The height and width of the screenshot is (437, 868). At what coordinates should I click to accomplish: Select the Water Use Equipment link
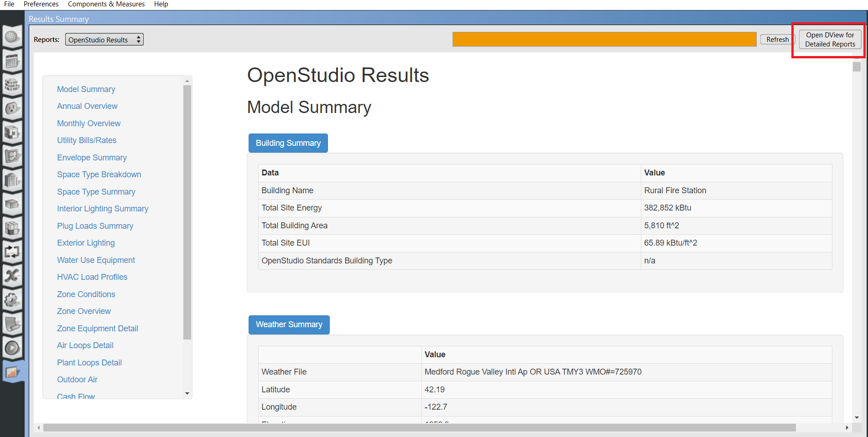coord(96,260)
